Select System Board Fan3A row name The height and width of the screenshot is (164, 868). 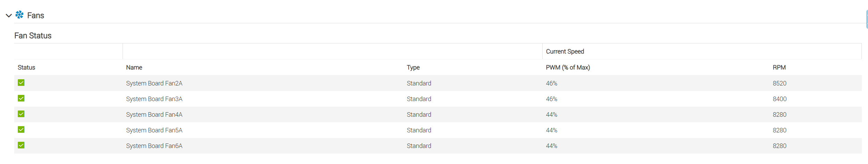click(154, 99)
